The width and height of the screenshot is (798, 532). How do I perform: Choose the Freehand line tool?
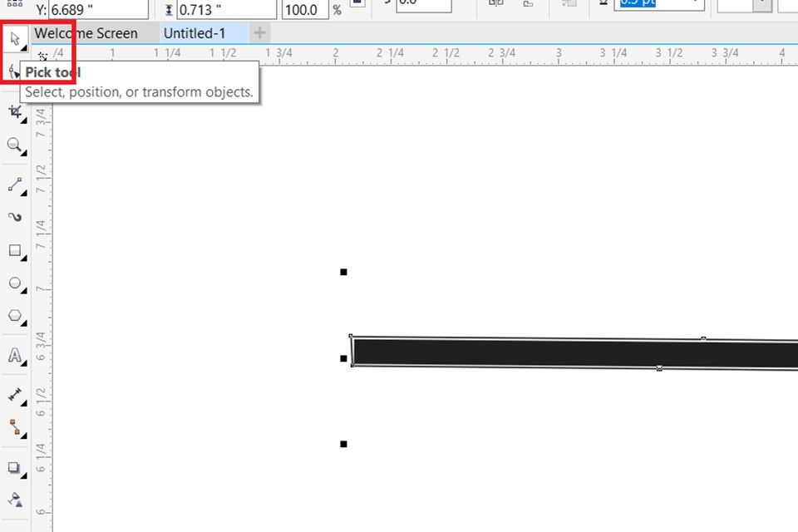click(15, 185)
